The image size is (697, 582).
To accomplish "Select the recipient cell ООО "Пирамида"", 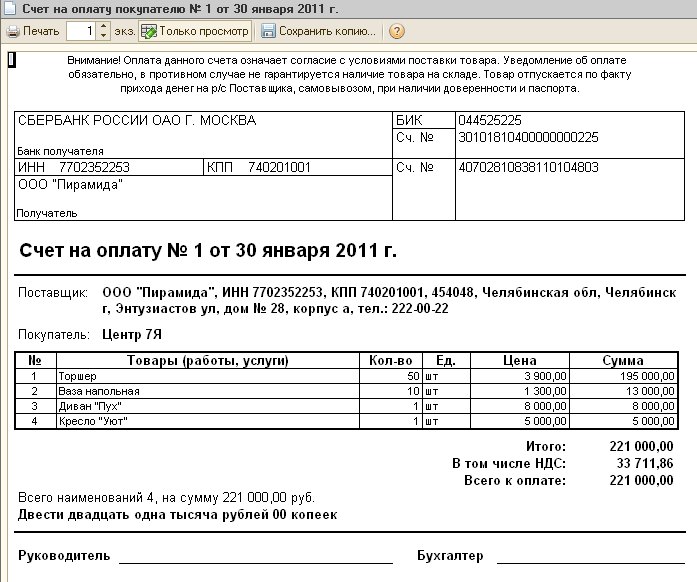I will [204, 198].
